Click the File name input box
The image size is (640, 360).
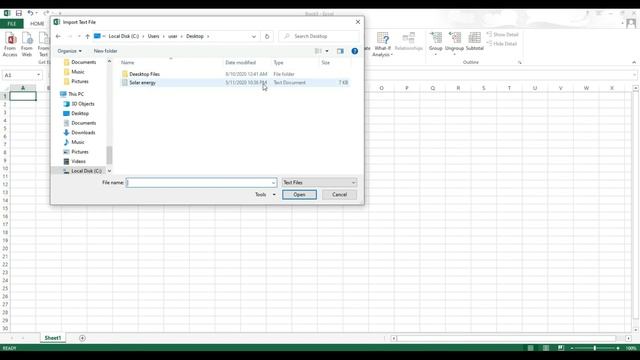point(198,182)
